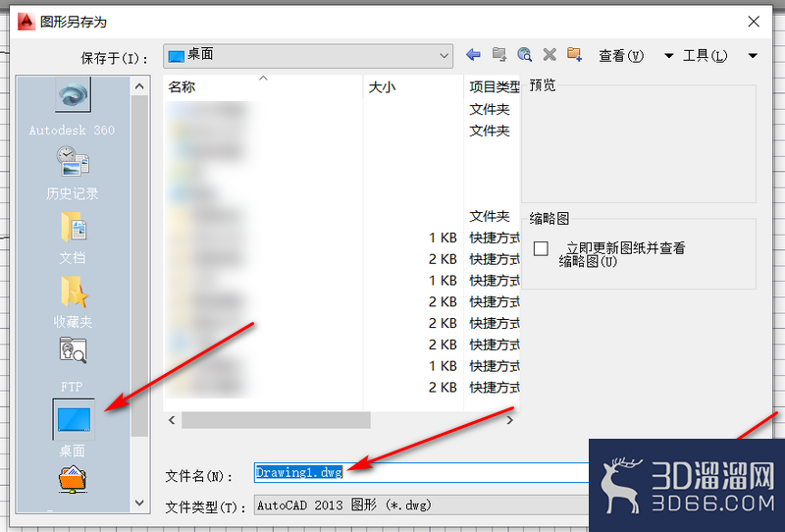Open the 保存于 location dropdown

[308, 56]
